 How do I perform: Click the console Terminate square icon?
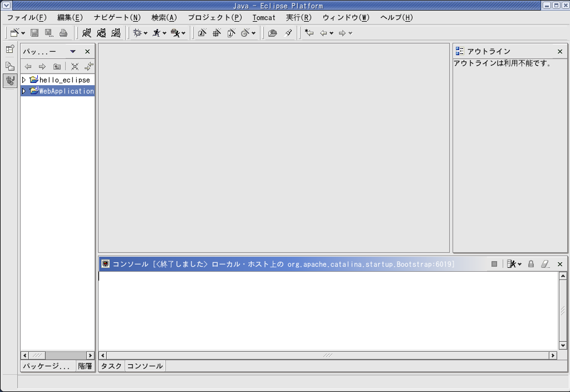[x=494, y=264]
